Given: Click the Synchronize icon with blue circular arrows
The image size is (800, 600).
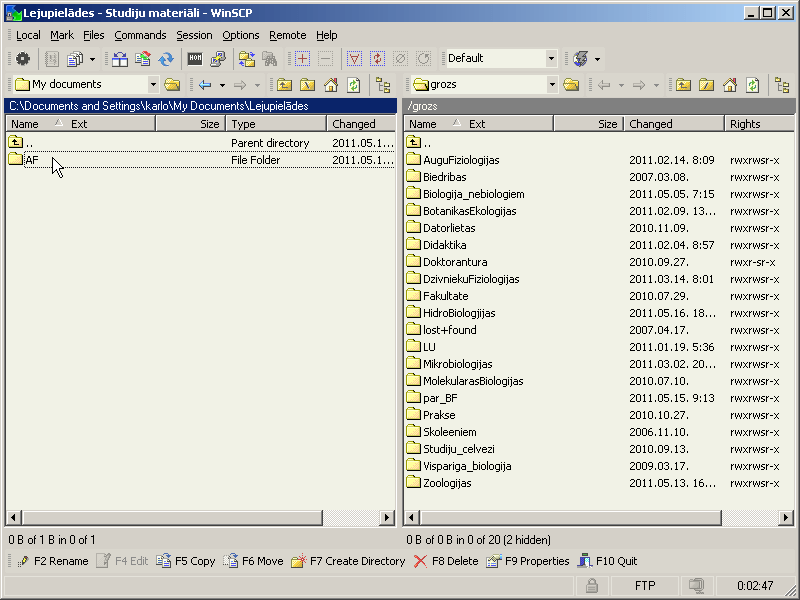Looking at the screenshot, I should (166, 59).
